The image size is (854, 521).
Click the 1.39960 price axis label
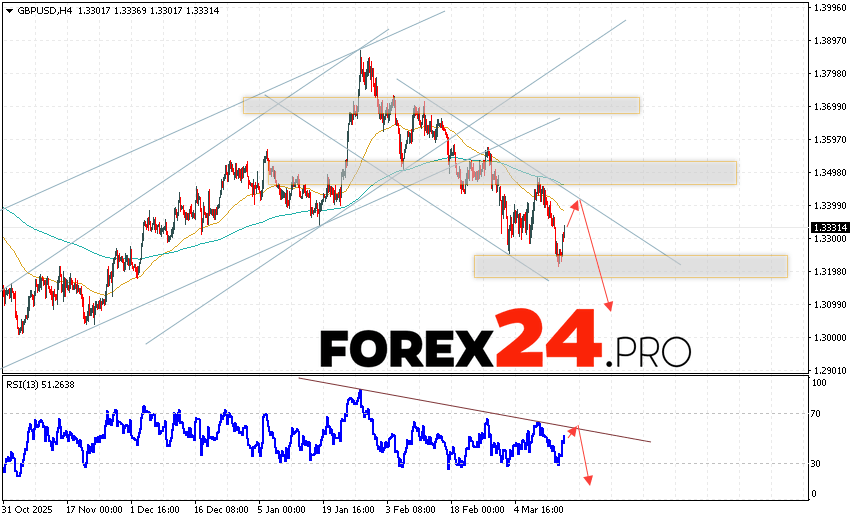tap(830, 8)
